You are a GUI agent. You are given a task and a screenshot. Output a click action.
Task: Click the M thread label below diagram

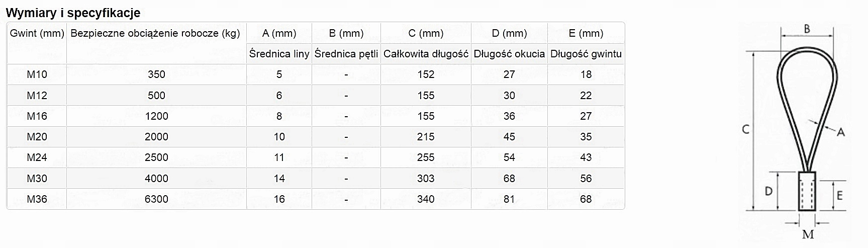point(808,234)
